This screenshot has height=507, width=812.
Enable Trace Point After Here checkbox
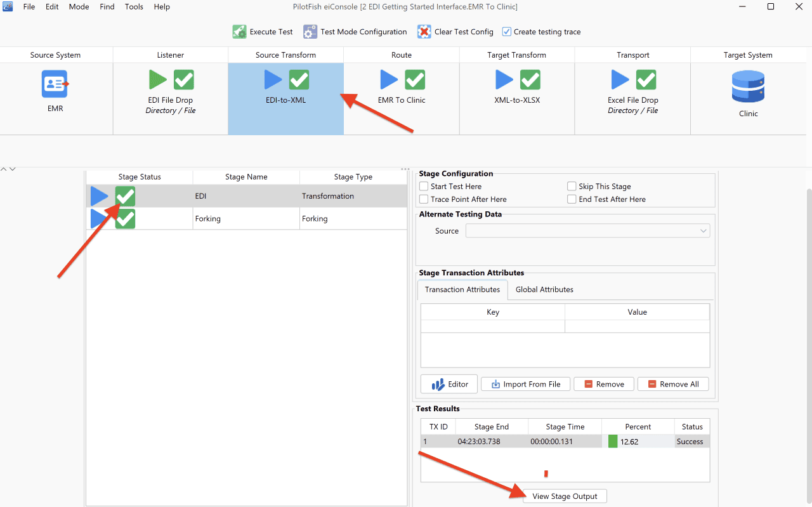(424, 199)
